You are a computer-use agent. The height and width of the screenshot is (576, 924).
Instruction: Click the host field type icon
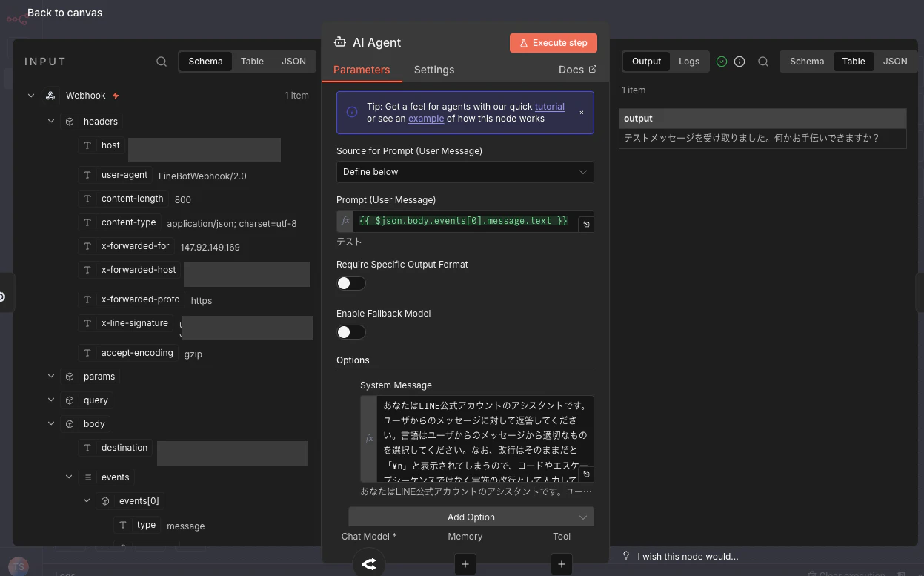(87, 145)
